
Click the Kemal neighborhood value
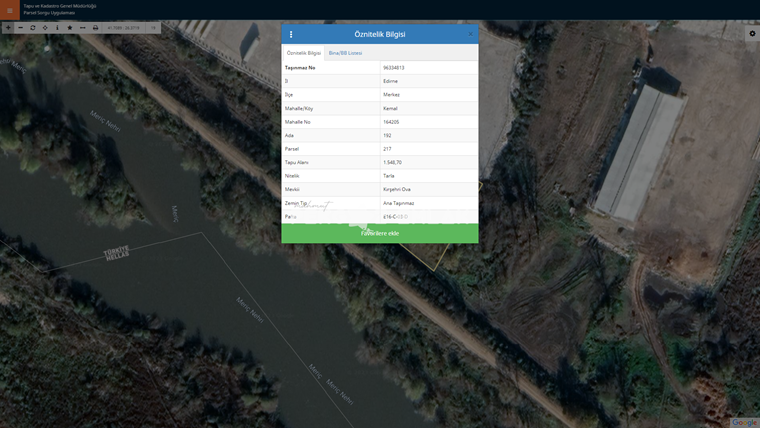pos(390,109)
